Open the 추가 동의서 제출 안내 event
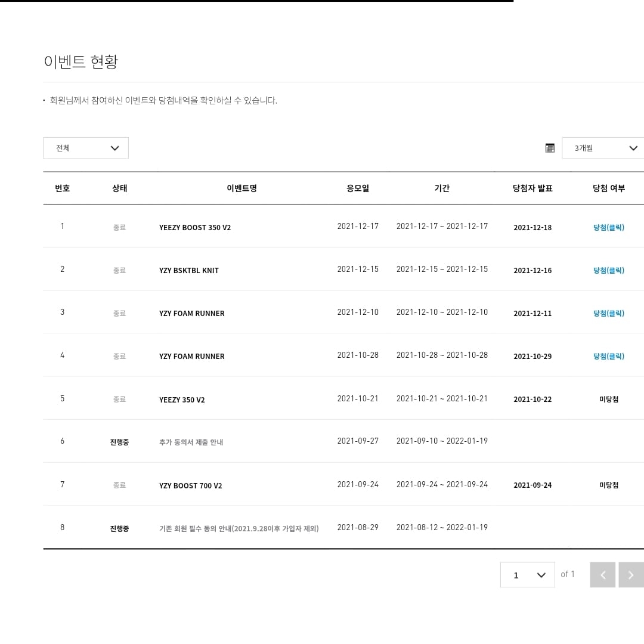The height and width of the screenshot is (644, 644). pos(191,442)
